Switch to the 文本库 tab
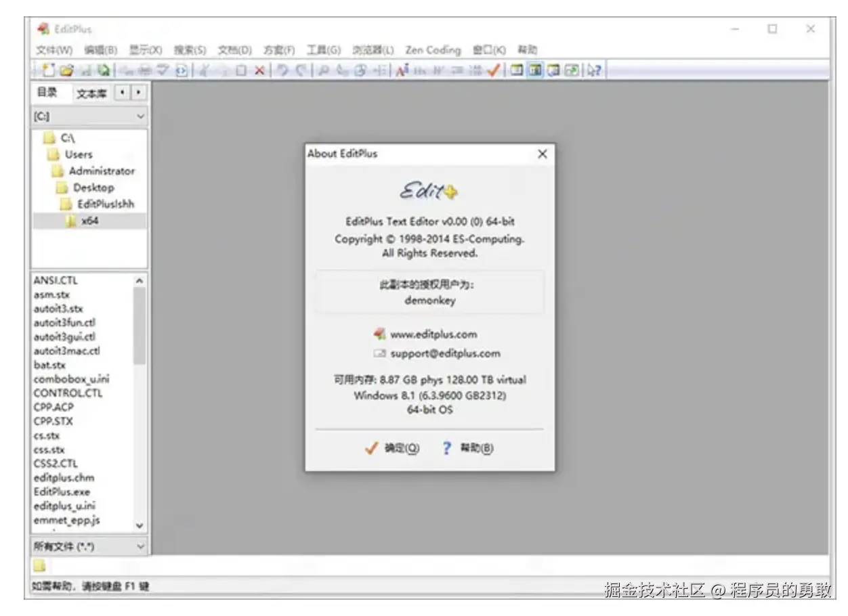848x616 pixels. coord(91,93)
